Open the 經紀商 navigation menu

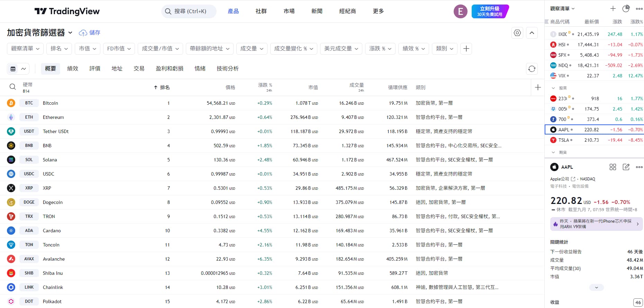click(348, 11)
